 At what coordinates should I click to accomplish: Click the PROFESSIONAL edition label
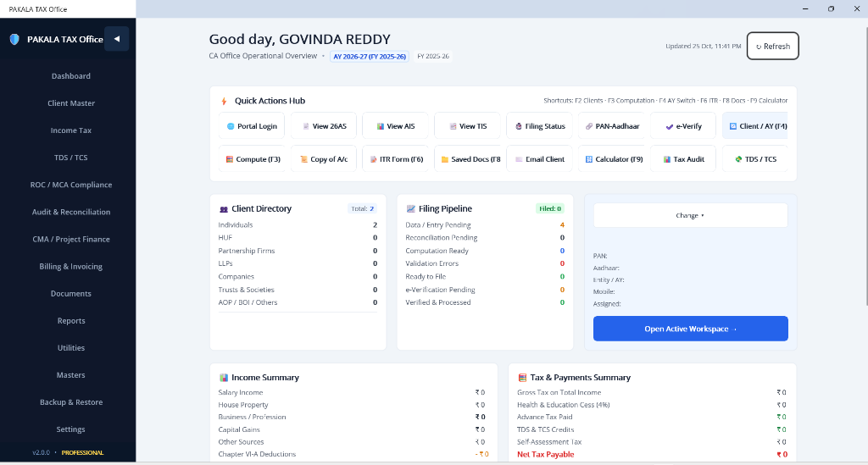82,452
